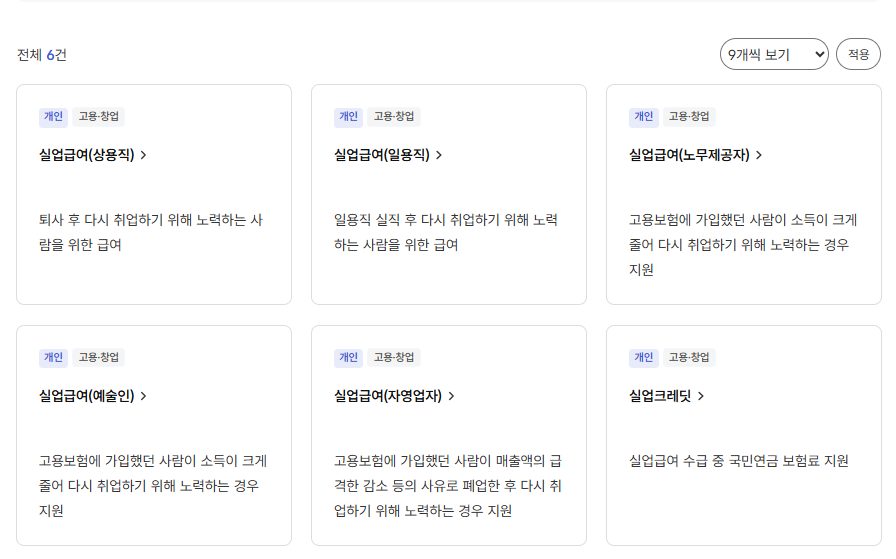Click the 적용 apply button
The image size is (896, 559).
tap(858, 54)
